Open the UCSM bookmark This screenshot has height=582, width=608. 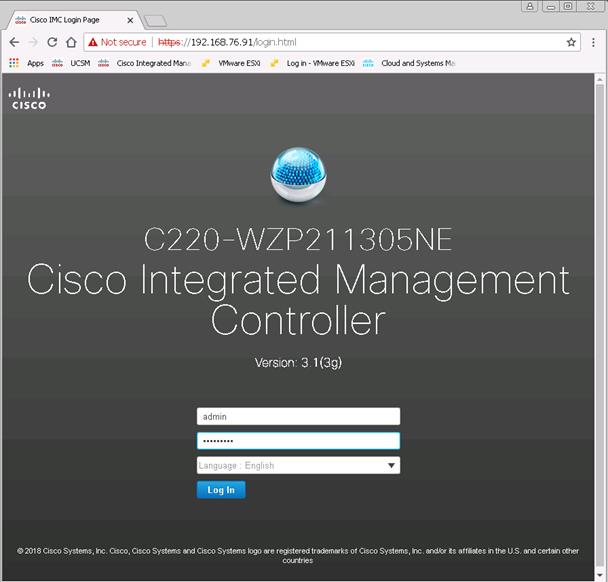click(71, 63)
